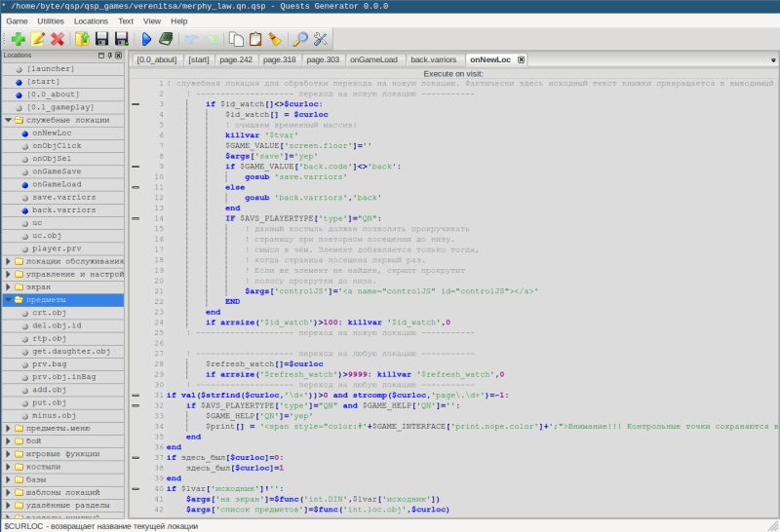Place cursor on code line 24

328,323
